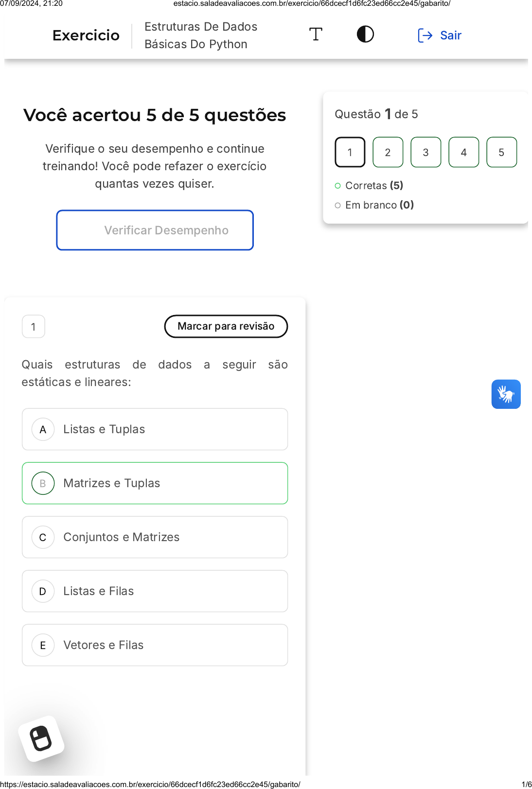Jump to question 3 in navigator

(426, 153)
